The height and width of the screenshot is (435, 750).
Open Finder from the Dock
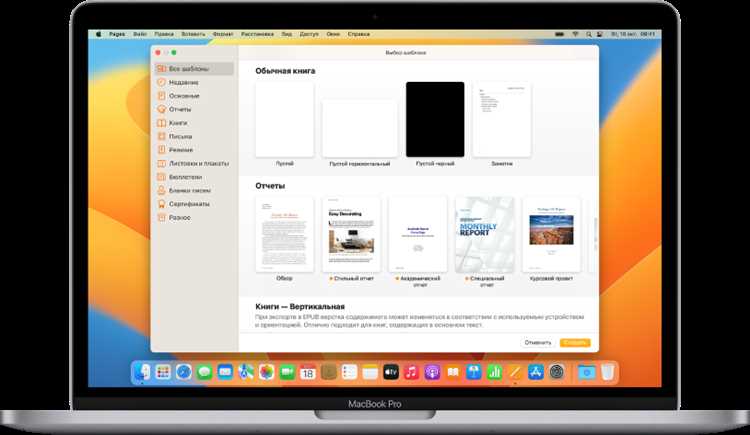(142, 372)
